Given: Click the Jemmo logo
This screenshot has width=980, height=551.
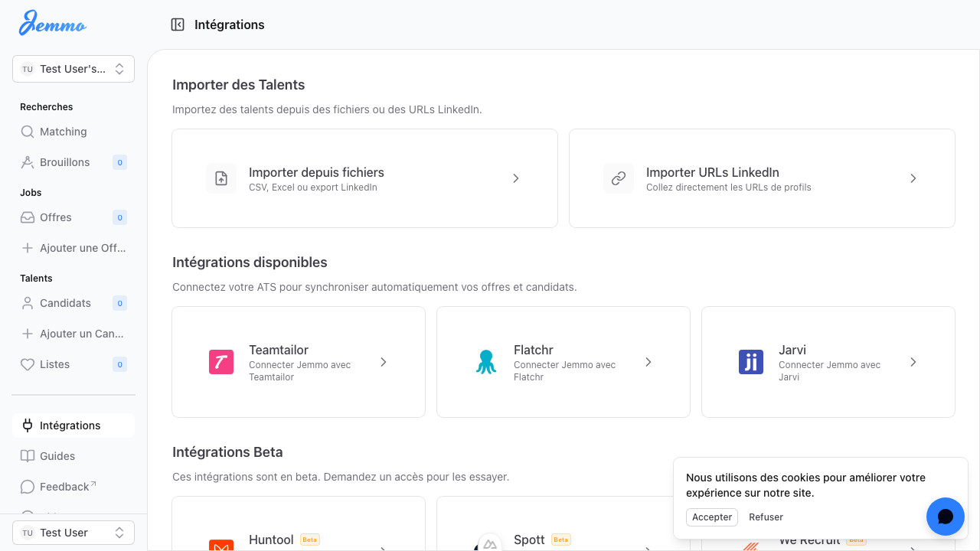Looking at the screenshot, I should [52, 24].
